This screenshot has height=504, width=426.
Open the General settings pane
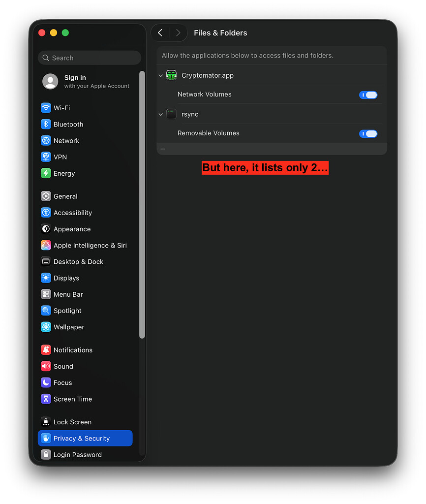[85, 196]
